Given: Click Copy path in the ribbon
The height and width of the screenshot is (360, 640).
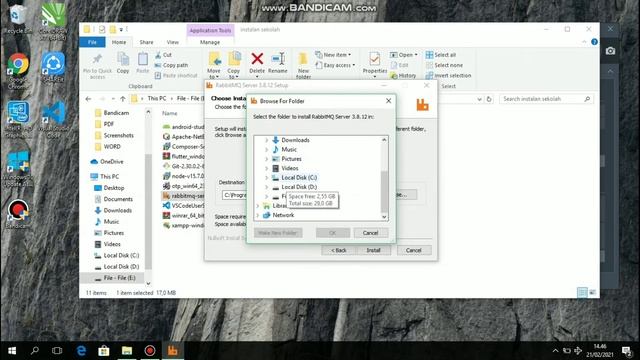Looking at the screenshot, I should 171,65.
